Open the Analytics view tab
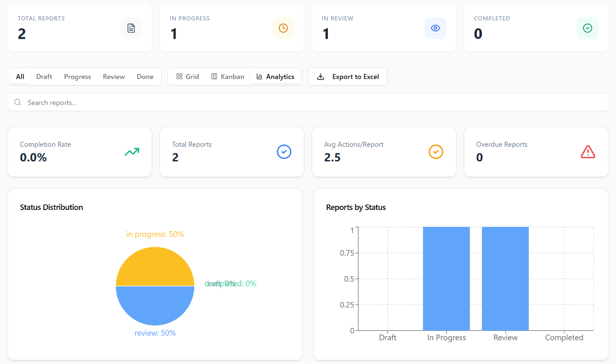Viewport: 616px width, 364px height. click(276, 76)
